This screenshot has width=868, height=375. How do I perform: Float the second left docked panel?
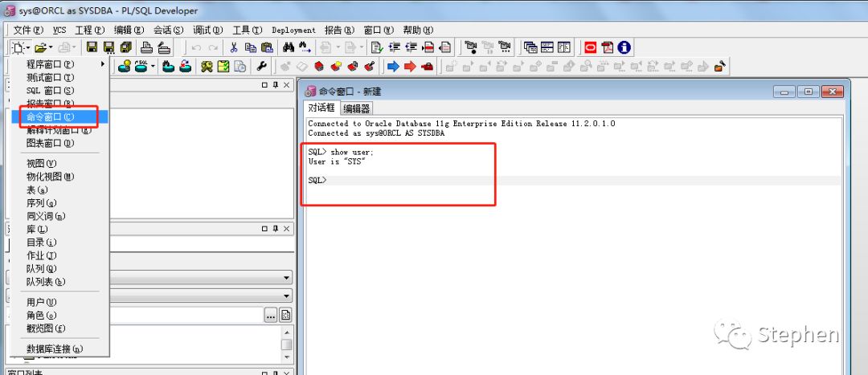[264, 228]
